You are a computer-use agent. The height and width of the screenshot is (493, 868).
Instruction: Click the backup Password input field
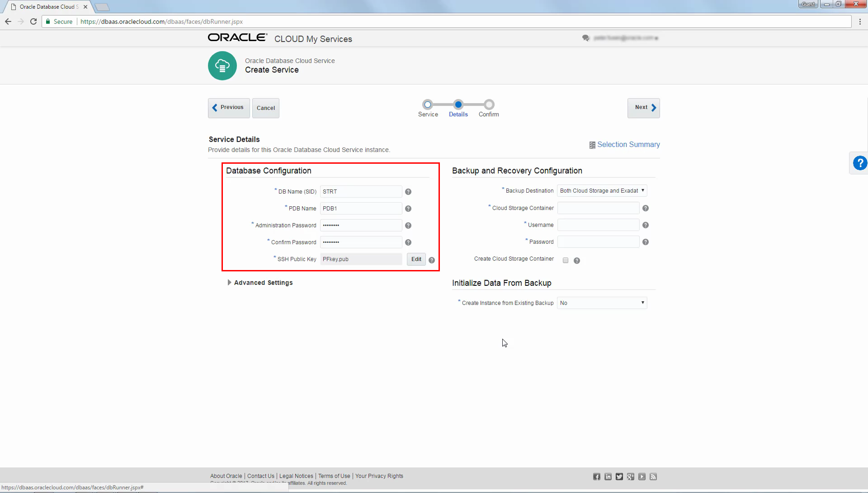tap(598, 242)
